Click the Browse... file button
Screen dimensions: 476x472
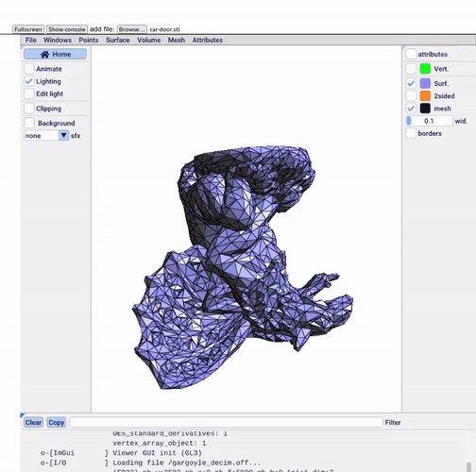click(132, 29)
